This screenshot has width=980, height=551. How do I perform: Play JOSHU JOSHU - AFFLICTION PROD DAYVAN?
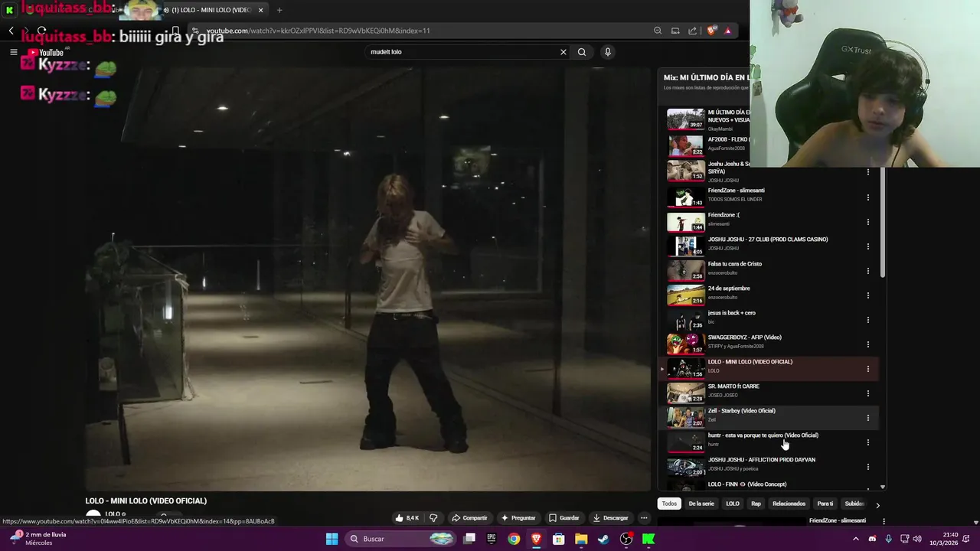tap(762, 460)
